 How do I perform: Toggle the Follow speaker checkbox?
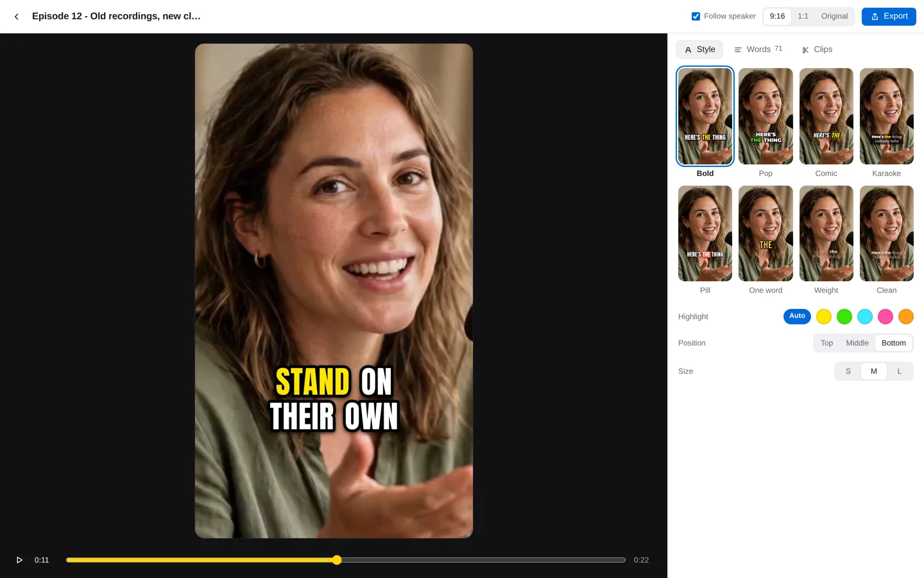[x=696, y=16]
